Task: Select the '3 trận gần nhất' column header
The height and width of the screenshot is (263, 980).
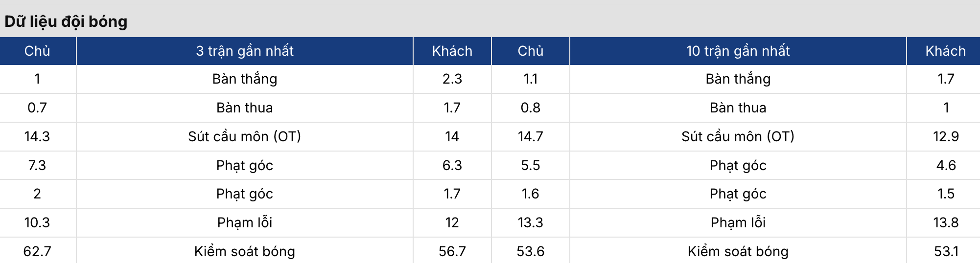Action: coord(245,51)
